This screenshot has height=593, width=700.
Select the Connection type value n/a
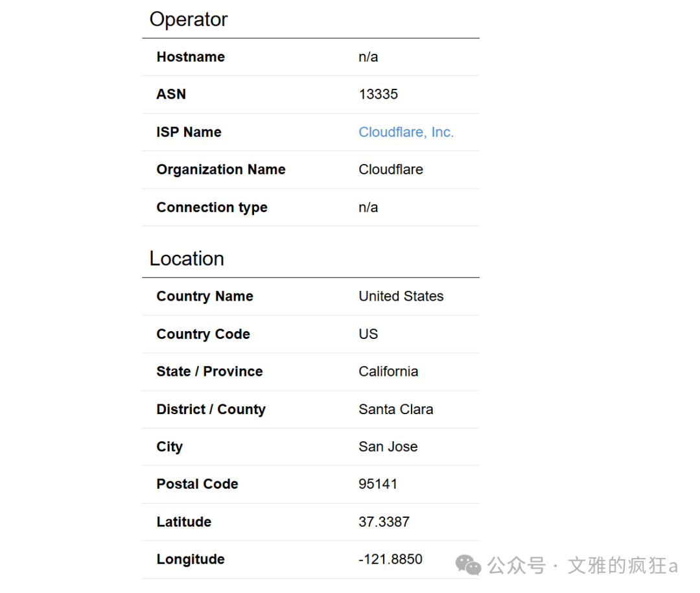368,207
